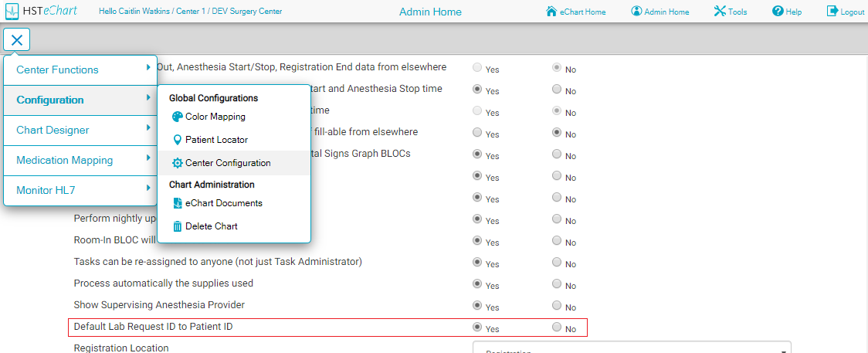This screenshot has width=868, height=353.
Task: Click the Admin Home user icon
Action: click(x=636, y=12)
